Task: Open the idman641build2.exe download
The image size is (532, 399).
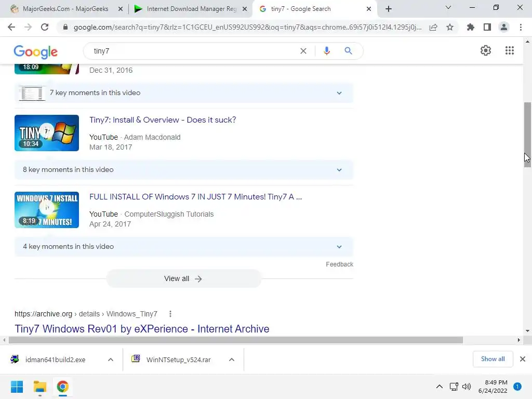Action: [55, 360]
